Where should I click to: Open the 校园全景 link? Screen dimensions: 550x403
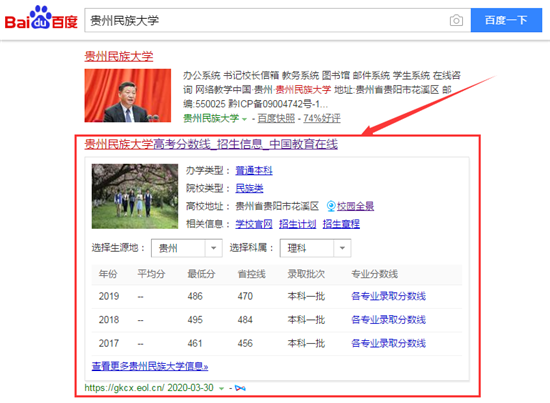coord(355,206)
